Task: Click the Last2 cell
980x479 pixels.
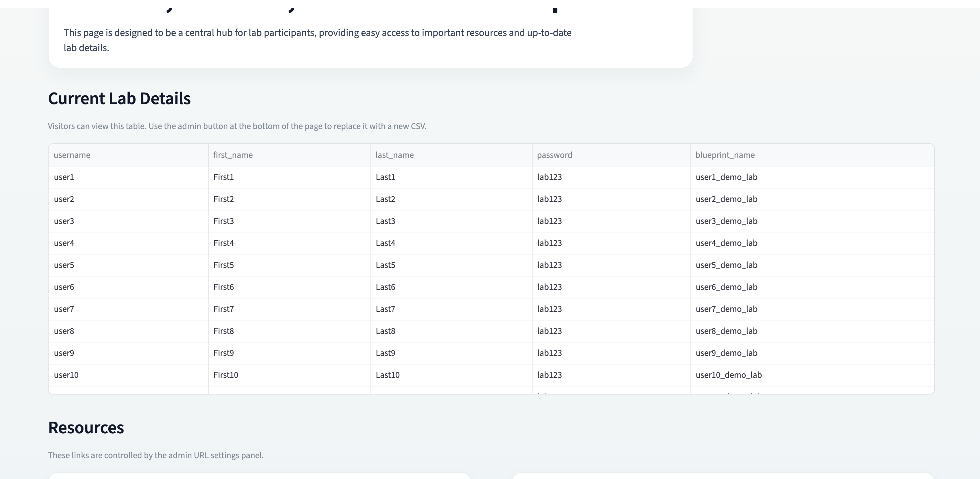Action: [451, 199]
